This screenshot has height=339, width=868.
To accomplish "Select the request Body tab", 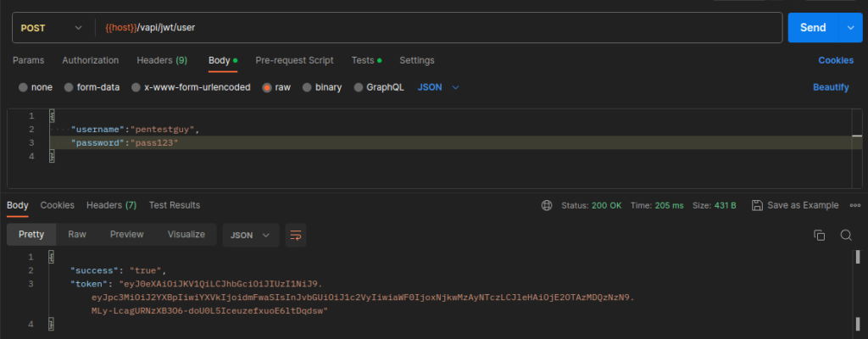I will 223,60.
